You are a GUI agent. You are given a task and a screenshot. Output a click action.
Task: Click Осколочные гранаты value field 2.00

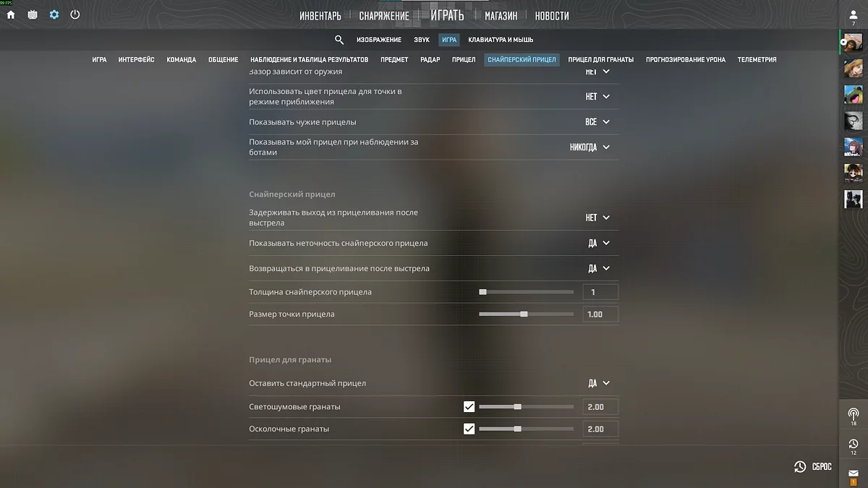(600, 429)
